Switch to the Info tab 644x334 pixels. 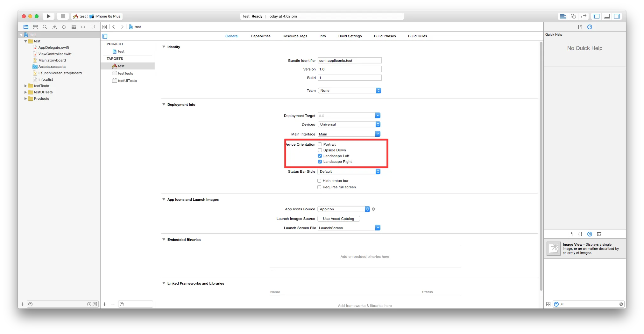tap(322, 36)
